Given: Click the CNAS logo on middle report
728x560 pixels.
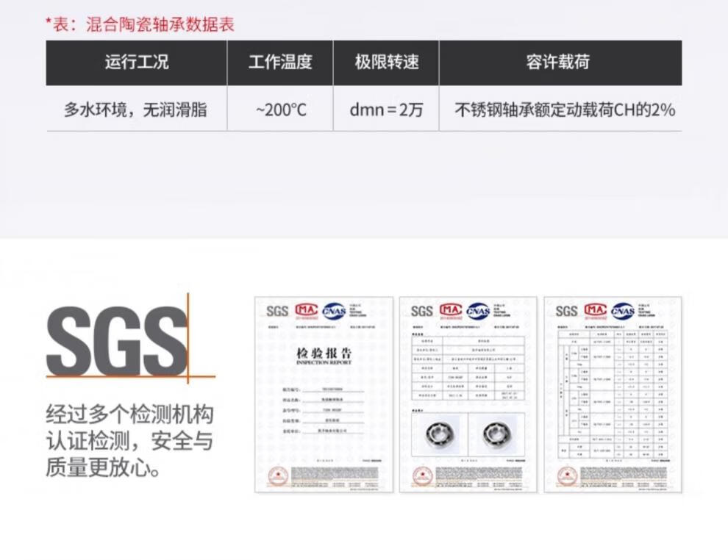Looking at the screenshot, I should (478, 311).
